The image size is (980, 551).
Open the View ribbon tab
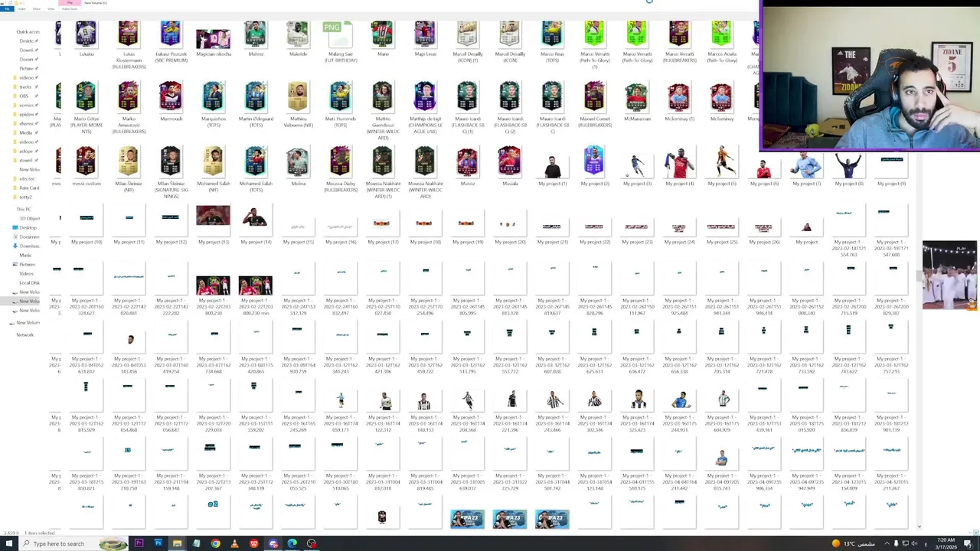(x=51, y=8)
